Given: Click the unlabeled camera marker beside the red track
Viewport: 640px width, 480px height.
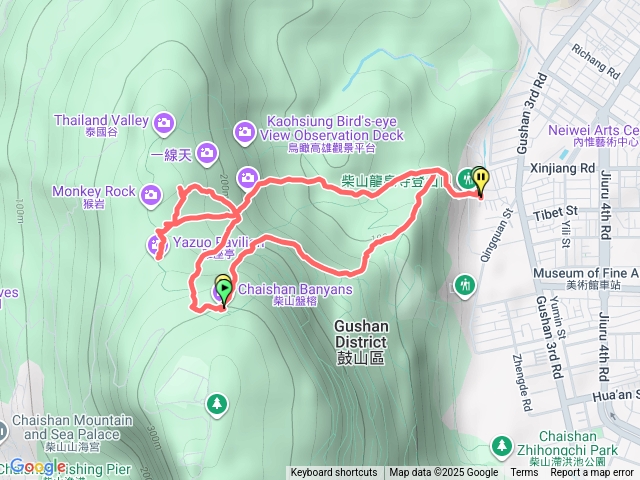Looking at the screenshot, I should 247,178.
